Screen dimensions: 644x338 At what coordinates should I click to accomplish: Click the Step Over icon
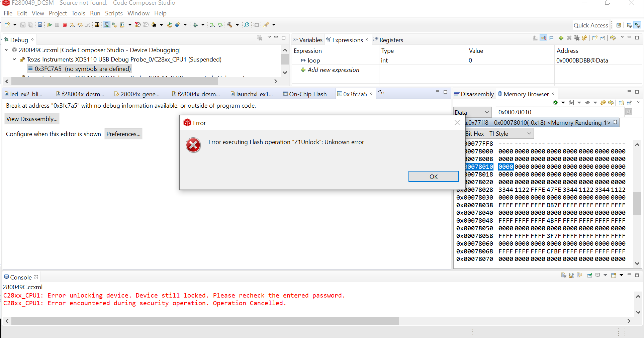coord(80,25)
